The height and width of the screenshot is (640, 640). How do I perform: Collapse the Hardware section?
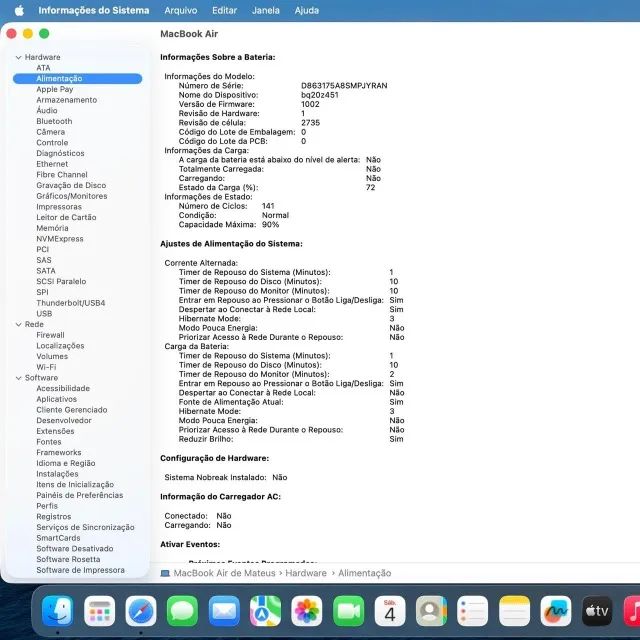click(18, 58)
